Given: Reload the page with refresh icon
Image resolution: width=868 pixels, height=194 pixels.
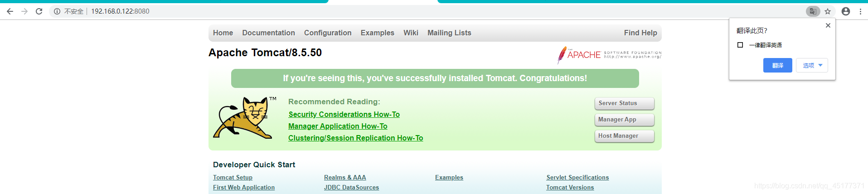Looking at the screenshot, I should (x=39, y=11).
